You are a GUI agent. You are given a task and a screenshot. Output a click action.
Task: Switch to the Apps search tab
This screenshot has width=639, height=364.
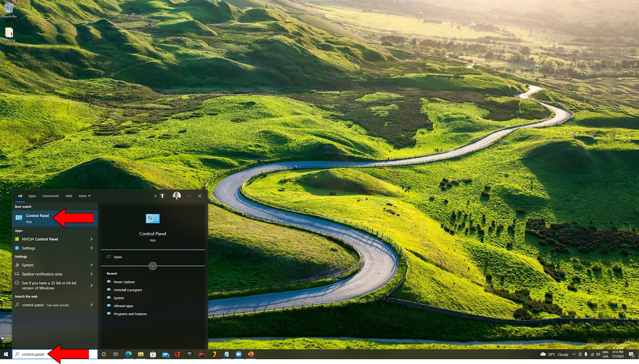pos(32,196)
